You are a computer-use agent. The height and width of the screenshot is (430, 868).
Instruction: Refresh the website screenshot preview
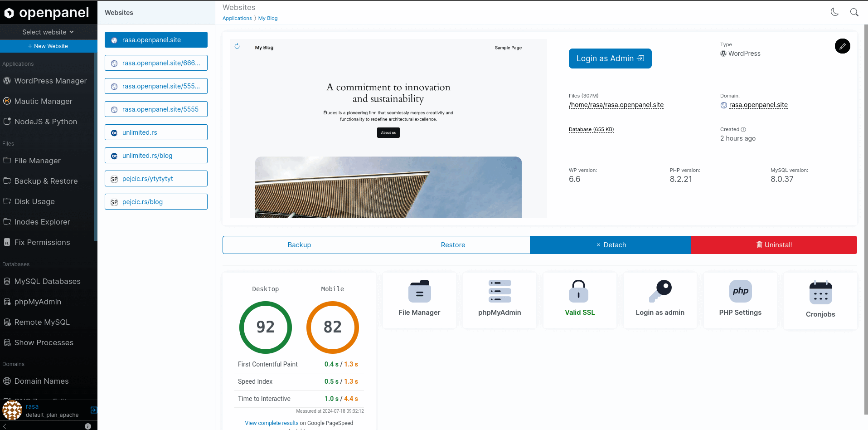[237, 46]
